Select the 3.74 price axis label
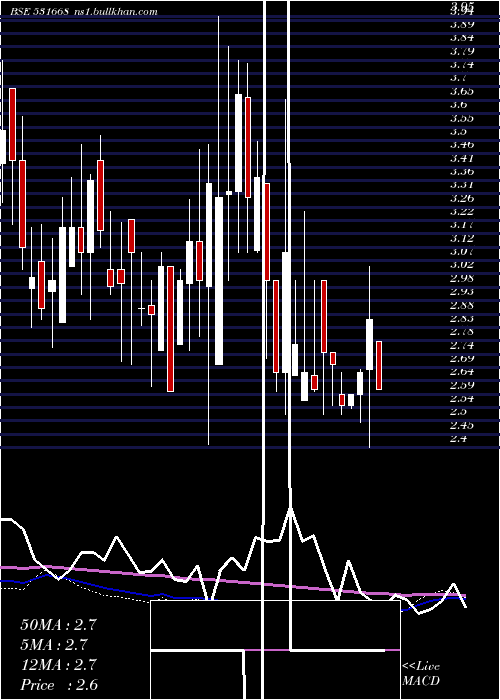Image resolution: width=500 pixels, height=700 pixels. point(462,64)
